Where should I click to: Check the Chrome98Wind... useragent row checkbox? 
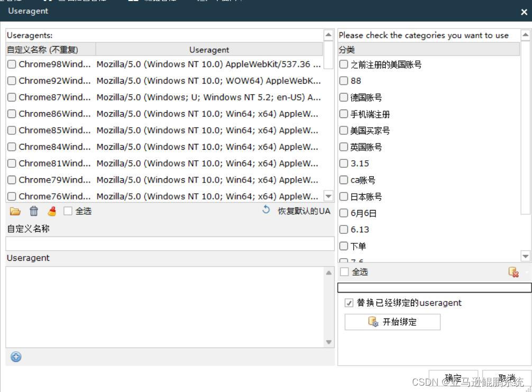[x=12, y=64]
